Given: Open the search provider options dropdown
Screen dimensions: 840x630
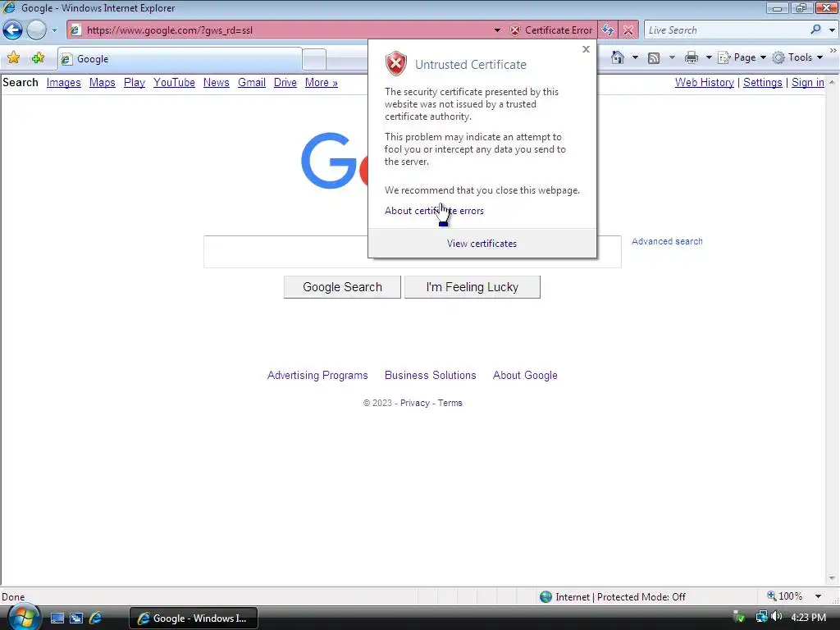Looking at the screenshot, I should (832, 30).
